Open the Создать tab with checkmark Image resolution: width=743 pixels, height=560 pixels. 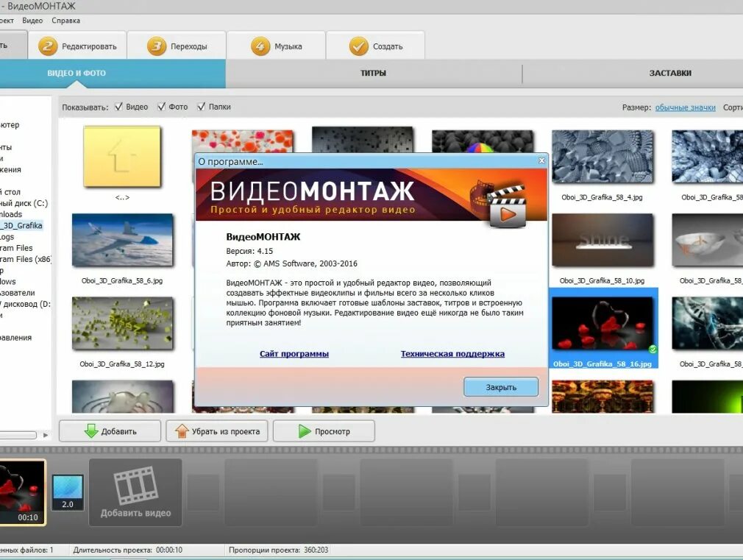click(x=375, y=46)
